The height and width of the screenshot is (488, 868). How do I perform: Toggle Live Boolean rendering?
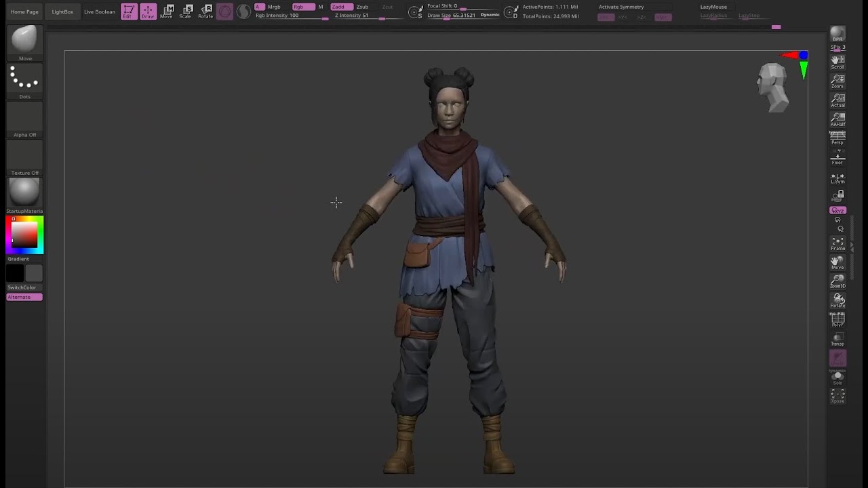100,12
